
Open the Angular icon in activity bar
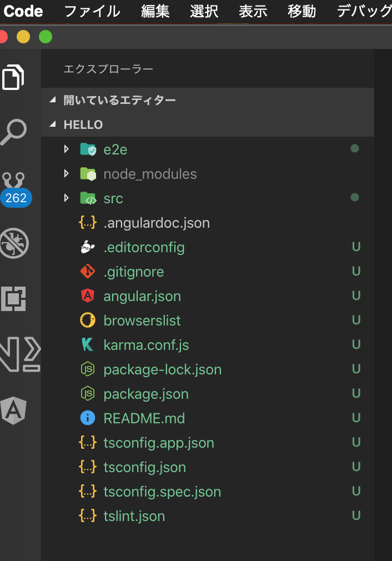13,410
